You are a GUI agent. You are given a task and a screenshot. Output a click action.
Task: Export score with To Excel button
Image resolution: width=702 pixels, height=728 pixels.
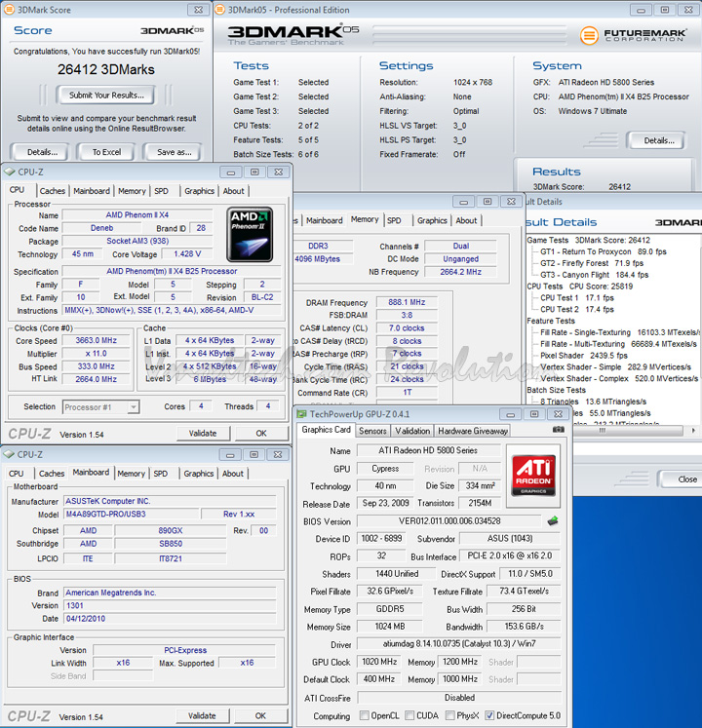coord(106,152)
